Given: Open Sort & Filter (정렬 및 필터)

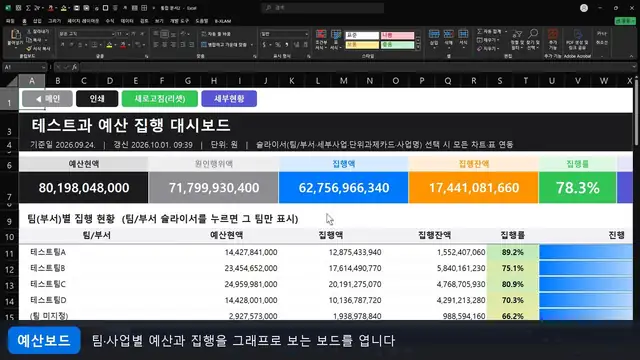Looking at the screenshot, I should [x=517, y=39].
